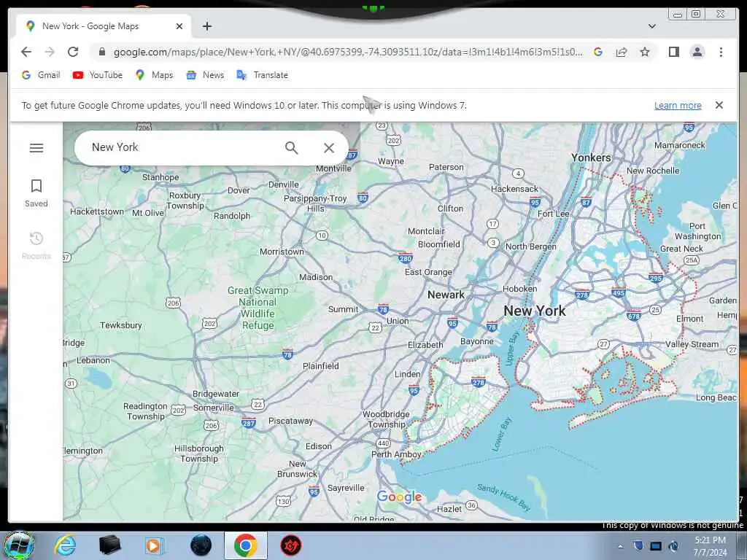Click Great Swamp National Wildlife Refuge label
Image resolution: width=747 pixels, height=560 pixels.
[x=258, y=308]
